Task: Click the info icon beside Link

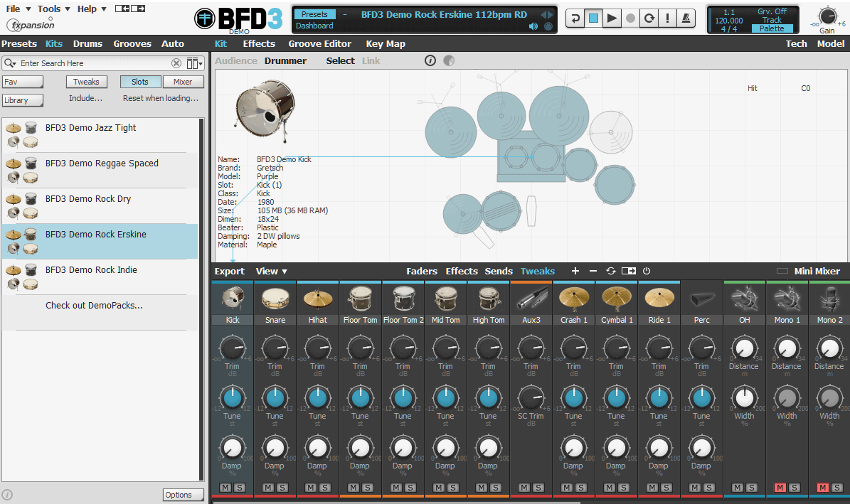Action: (430, 60)
